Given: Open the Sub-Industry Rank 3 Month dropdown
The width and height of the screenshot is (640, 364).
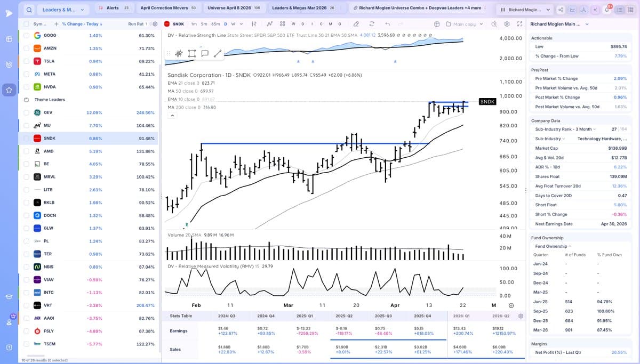Looking at the screenshot, I should pyautogui.click(x=566, y=129).
